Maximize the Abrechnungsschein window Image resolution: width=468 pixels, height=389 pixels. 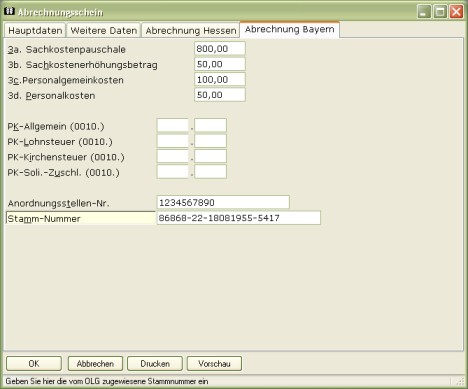click(x=440, y=12)
